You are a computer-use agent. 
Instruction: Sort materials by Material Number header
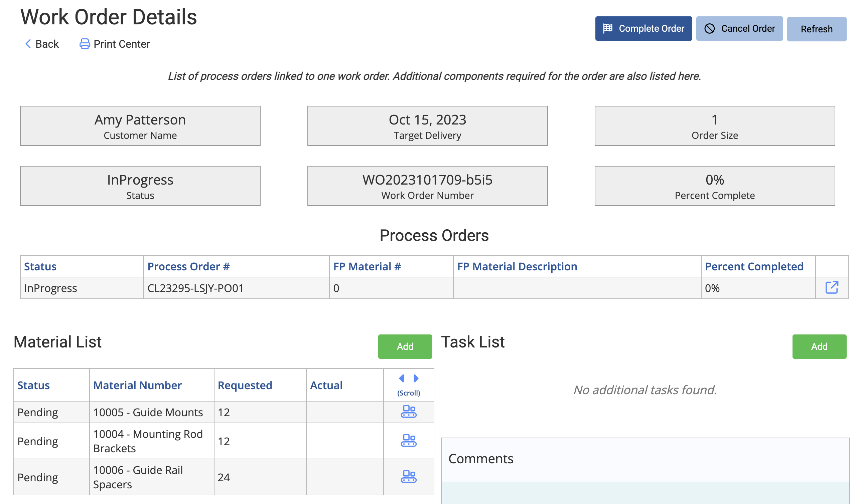(x=137, y=385)
